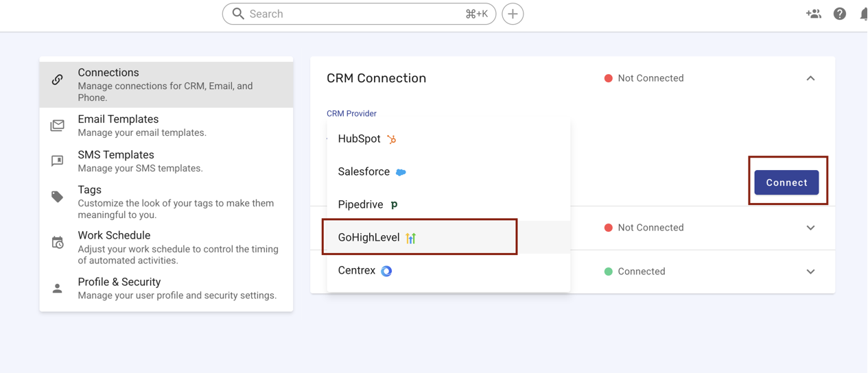Click the Tags label icon
The image size is (868, 373).
point(58,197)
